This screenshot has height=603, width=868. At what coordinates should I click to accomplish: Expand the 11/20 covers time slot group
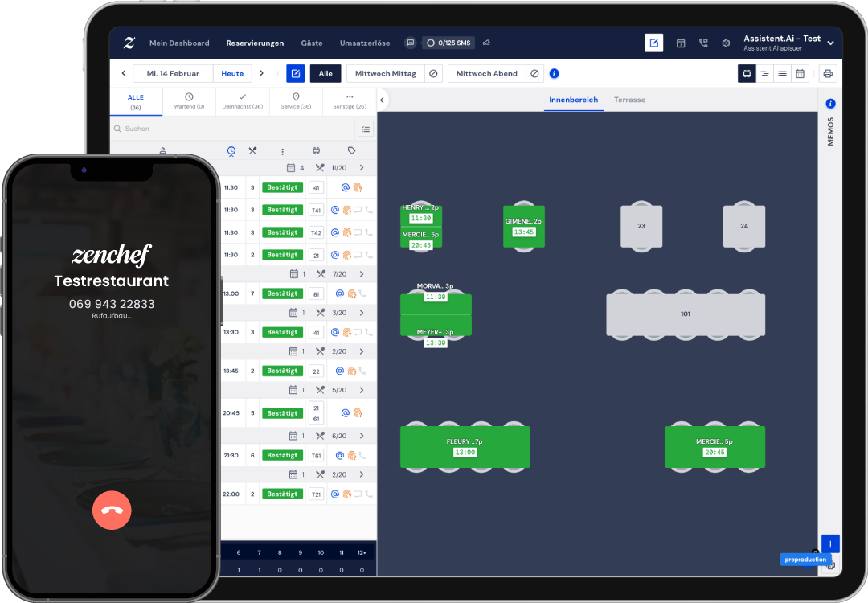362,168
